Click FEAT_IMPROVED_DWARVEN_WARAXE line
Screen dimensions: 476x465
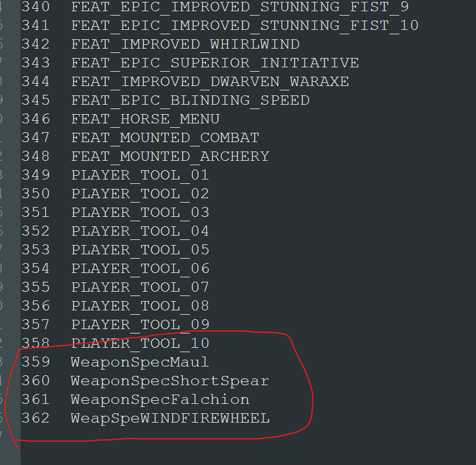pyautogui.click(x=210, y=82)
